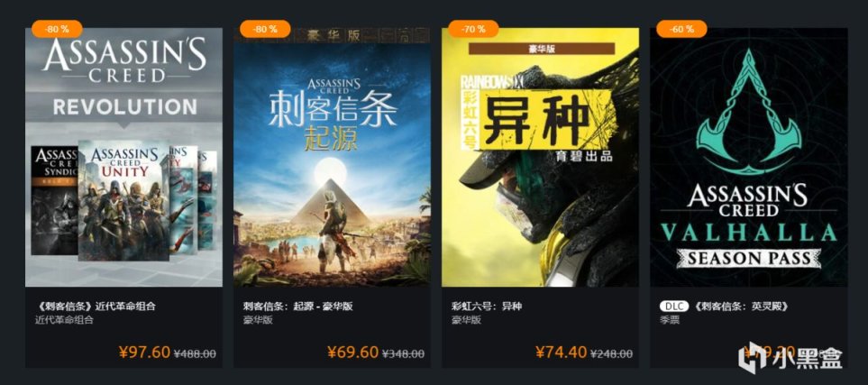Image resolution: width=868 pixels, height=385 pixels.
Task: Open 《刺客信条：英灵殿》 title link
Action: [x=741, y=307]
